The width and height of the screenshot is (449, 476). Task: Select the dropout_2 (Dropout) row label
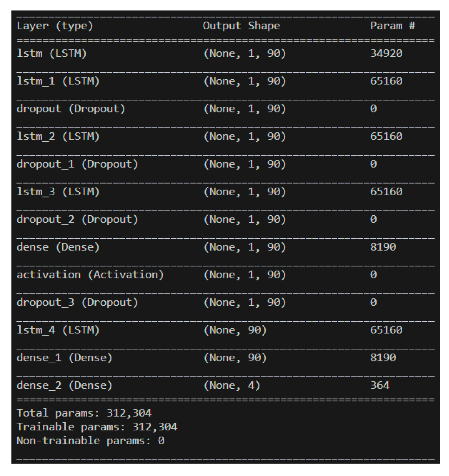77,219
